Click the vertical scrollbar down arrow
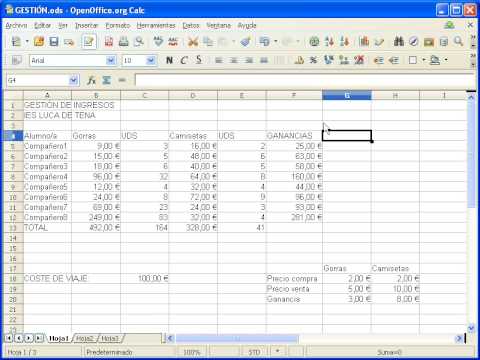The width and height of the screenshot is (480, 360). pyautogui.click(x=471, y=328)
